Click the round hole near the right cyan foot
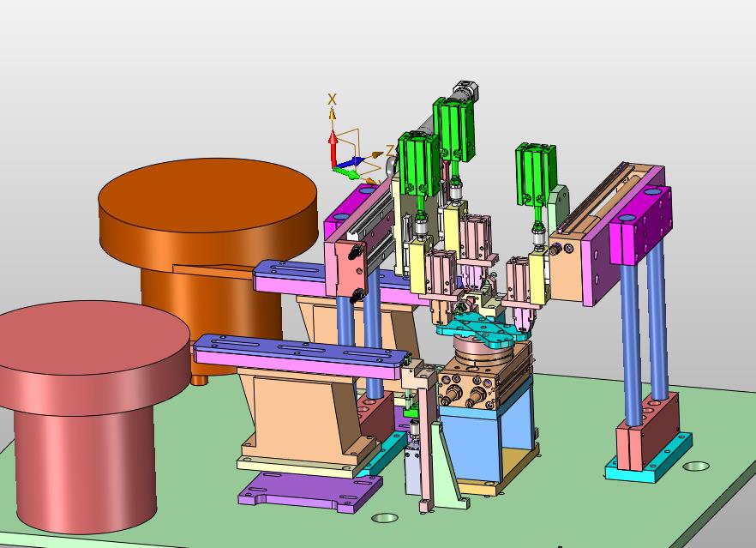The image size is (756, 548). point(696,466)
